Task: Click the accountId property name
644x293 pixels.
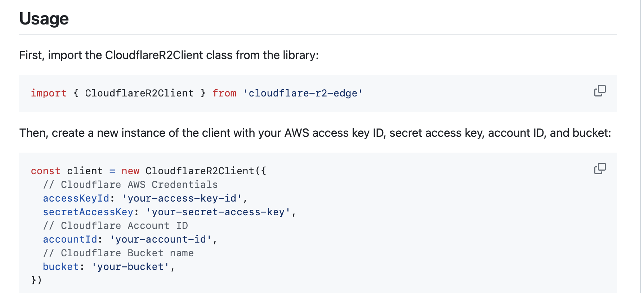Action: [70, 239]
